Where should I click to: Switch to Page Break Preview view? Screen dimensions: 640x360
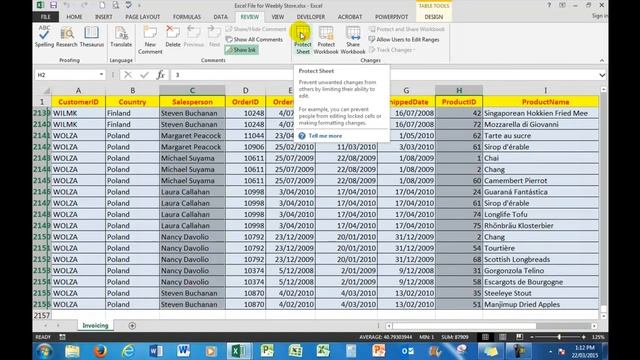pos(519,337)
